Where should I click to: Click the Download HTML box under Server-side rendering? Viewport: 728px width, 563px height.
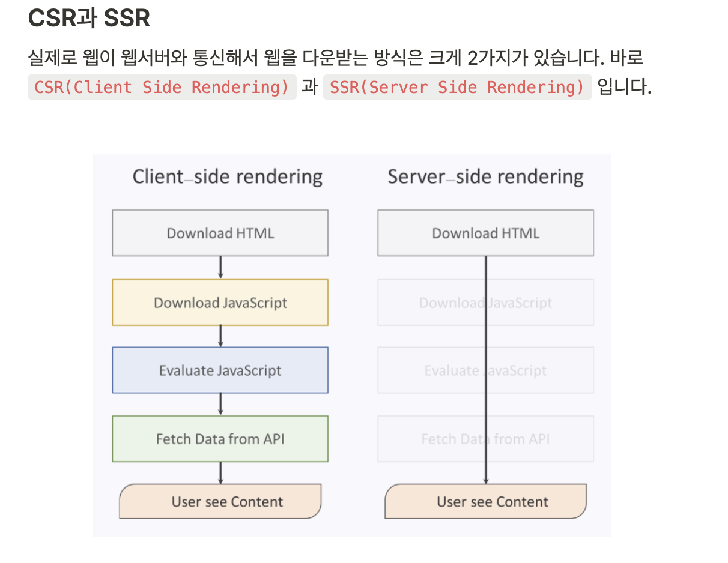[485, 233]
